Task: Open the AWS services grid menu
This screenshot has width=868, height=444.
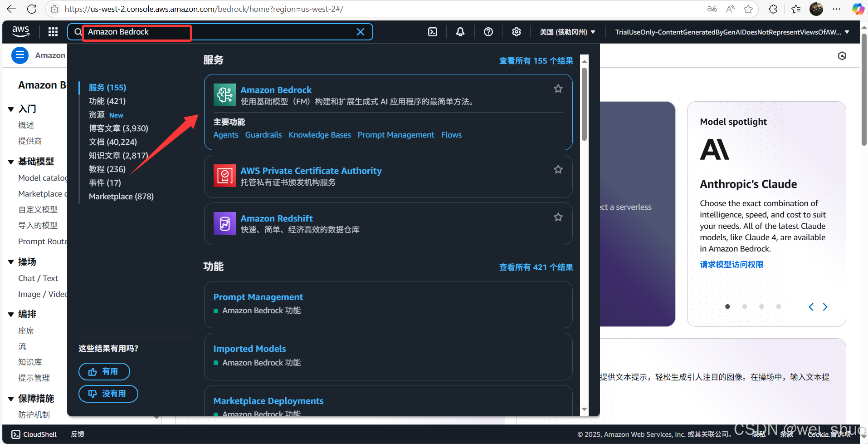Action: 53,32
